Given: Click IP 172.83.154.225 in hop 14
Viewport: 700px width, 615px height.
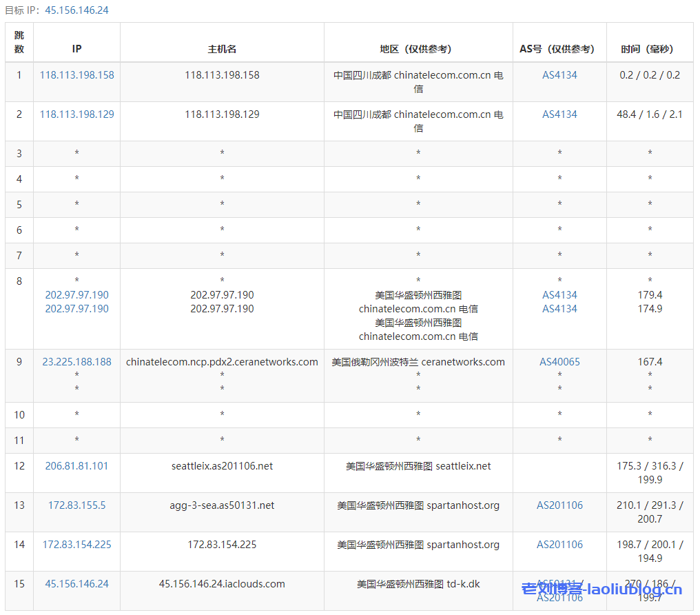Looking at the screenshot, I should (76, 544).
